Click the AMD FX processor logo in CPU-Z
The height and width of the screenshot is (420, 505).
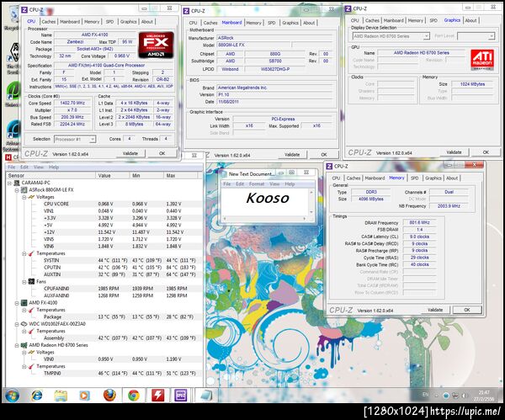point(157,45)
